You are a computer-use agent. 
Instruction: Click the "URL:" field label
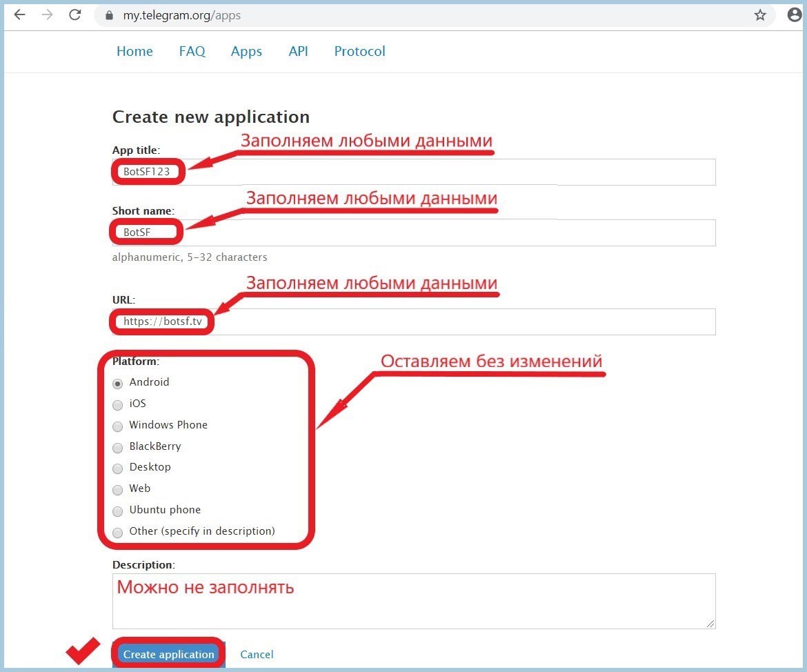(123, 299)
